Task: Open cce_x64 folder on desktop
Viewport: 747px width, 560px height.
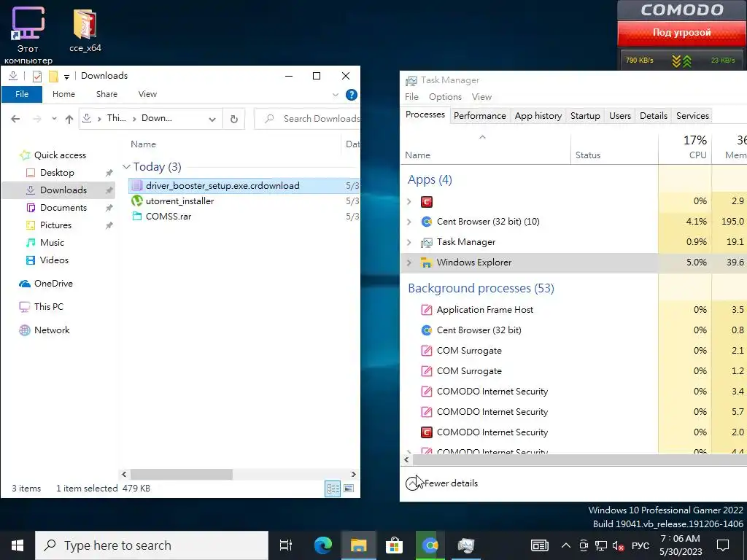Action: [85, 31]
